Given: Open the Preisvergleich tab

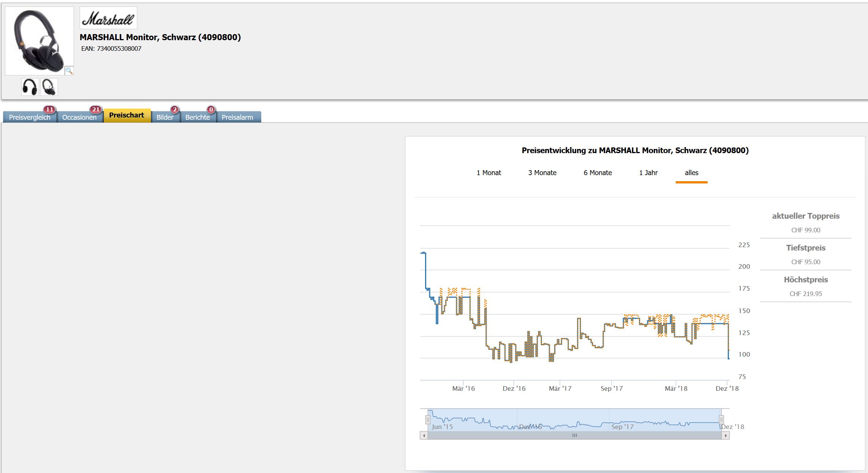Looking at the screenshot, I should [x=30, y=117].
